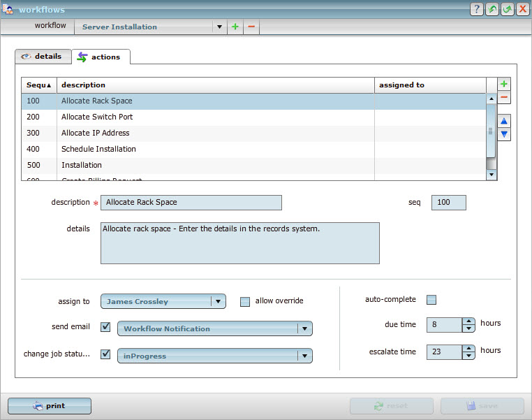Switch to the details tab
The height and width of the screenshot is (420, 532).
[42, 57]
